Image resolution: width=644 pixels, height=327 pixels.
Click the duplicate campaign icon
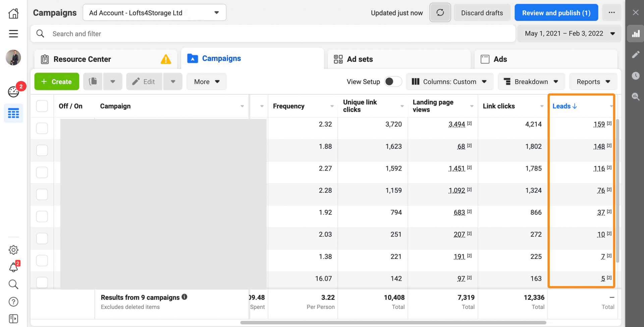93,82
